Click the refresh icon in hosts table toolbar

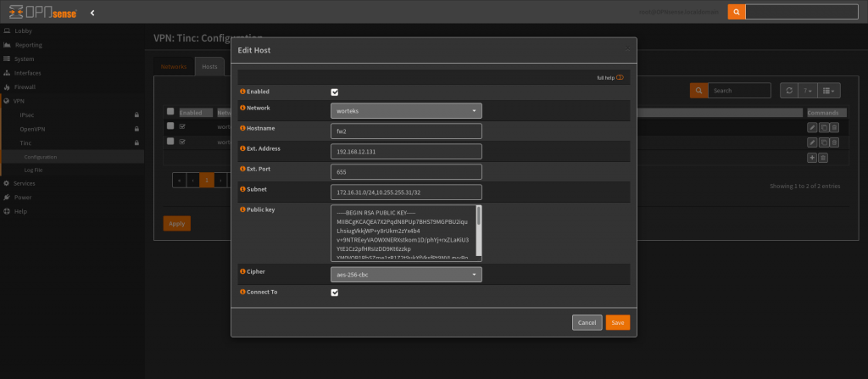coord(788,90)
